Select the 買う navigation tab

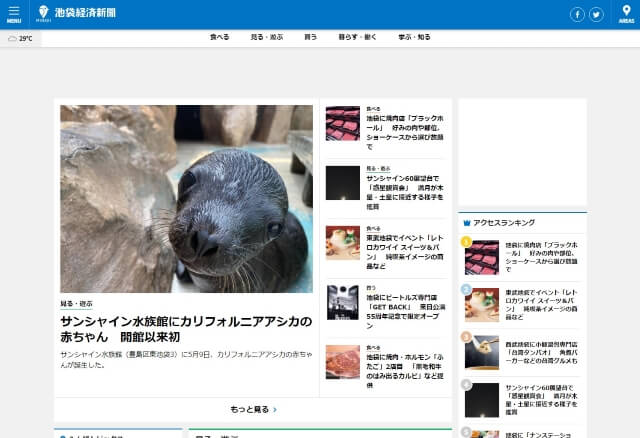click(310, 37)
